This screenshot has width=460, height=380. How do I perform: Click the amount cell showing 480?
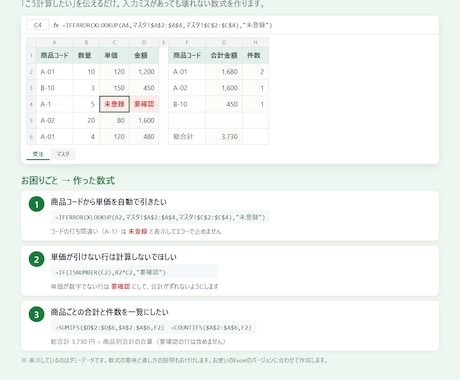coord(144,137)
